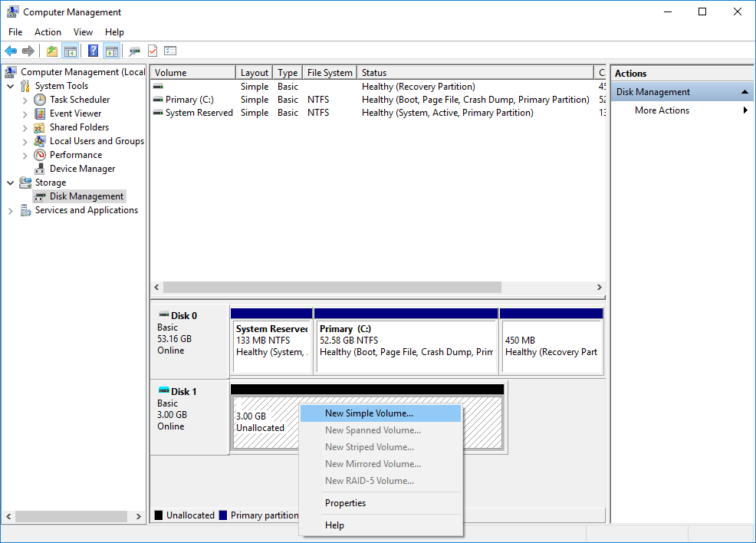Viewport: 756px width, 543px height.
Task: Click the forward navigation arrow icon
Action: point(29,51)
